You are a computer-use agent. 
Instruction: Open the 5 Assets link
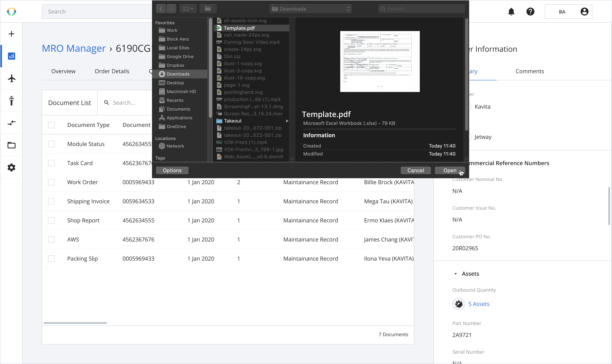coord(479,304)
